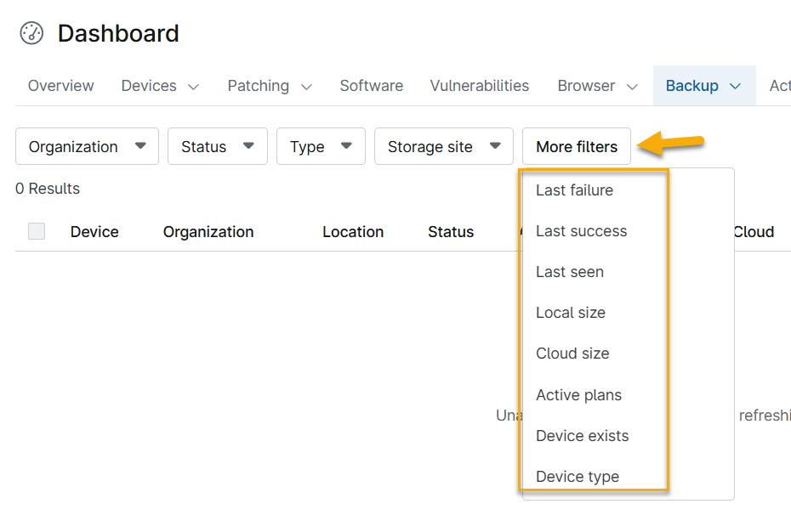Select Last failure filter option

coord(574,190)
